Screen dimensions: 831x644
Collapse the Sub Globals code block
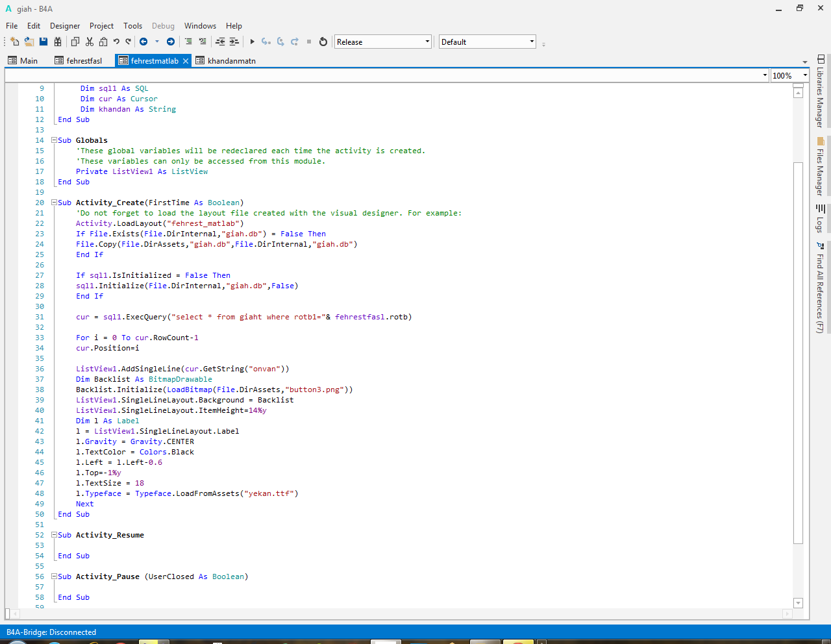click(55, 140)
